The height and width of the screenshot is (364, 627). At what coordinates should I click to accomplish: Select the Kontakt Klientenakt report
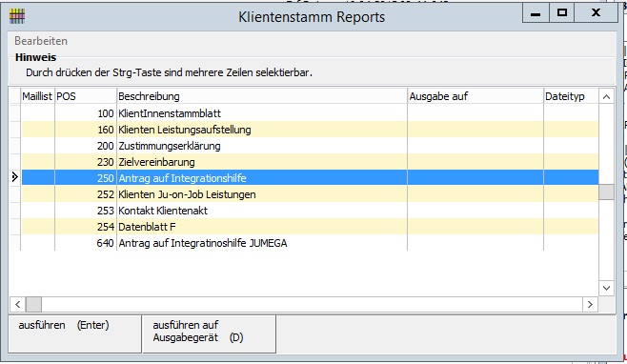(x=310, y=211)
